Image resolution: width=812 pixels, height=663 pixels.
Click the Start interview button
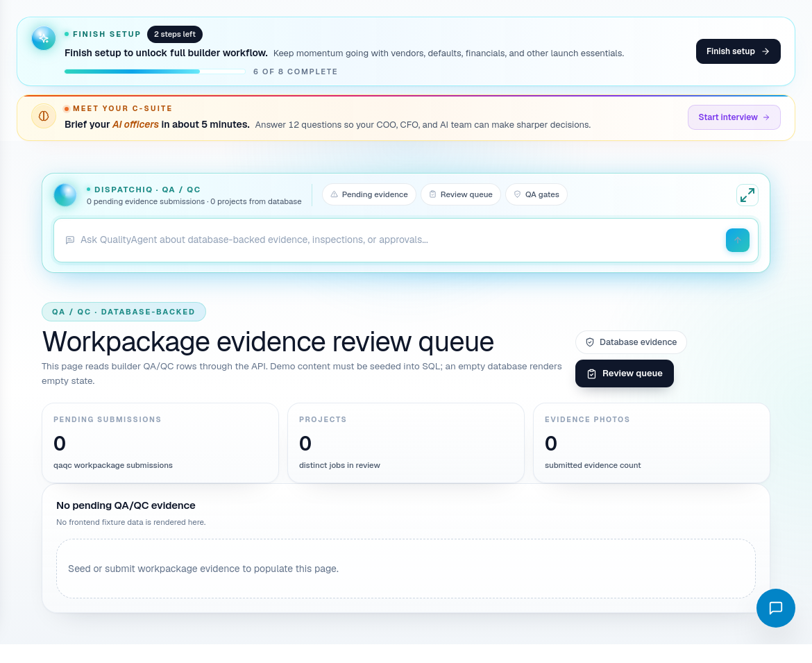[x=734, y=117]
